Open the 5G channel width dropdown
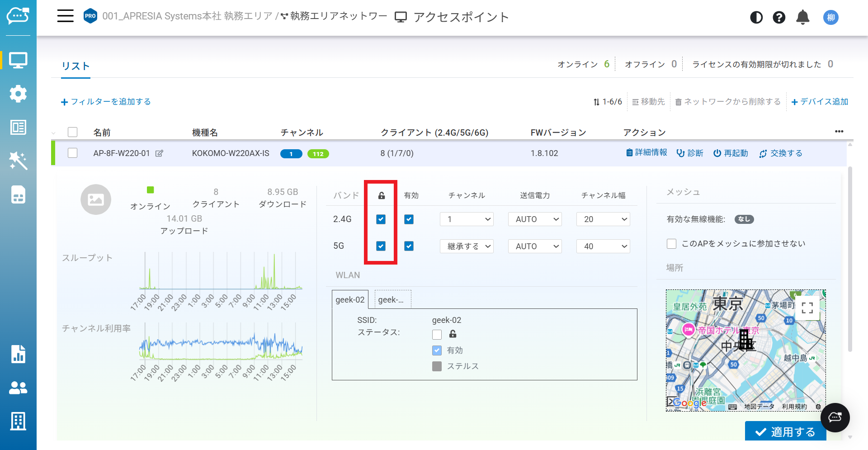868x450 pixels. (x=603, y=246)
